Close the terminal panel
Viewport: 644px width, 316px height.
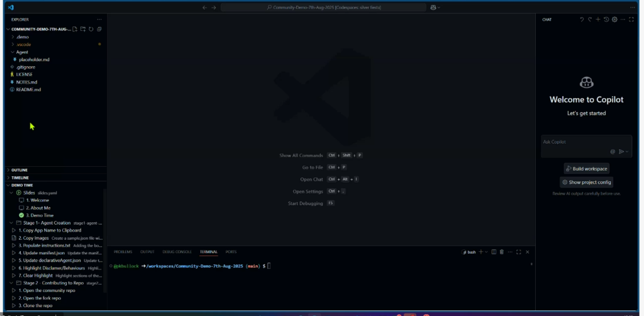point(528,252)
